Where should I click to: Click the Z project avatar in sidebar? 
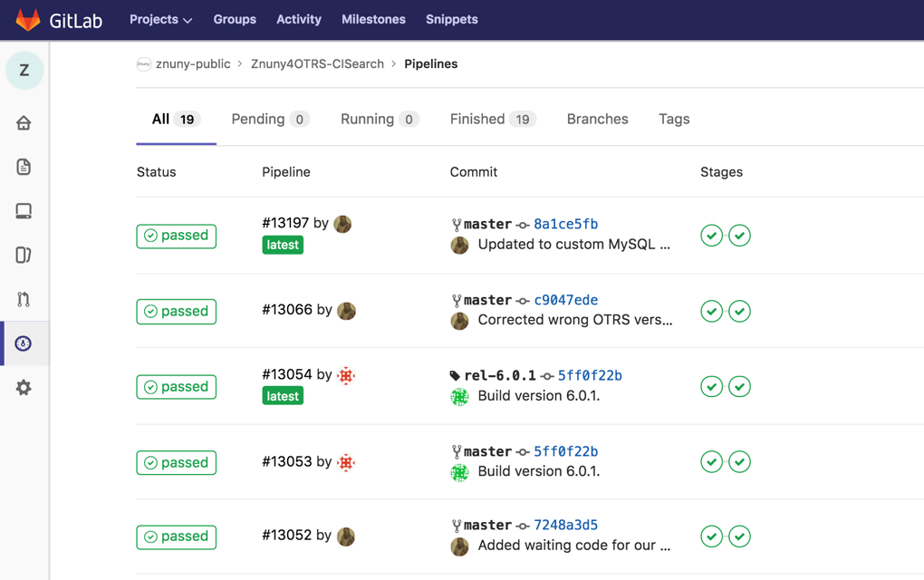point(24,71)
